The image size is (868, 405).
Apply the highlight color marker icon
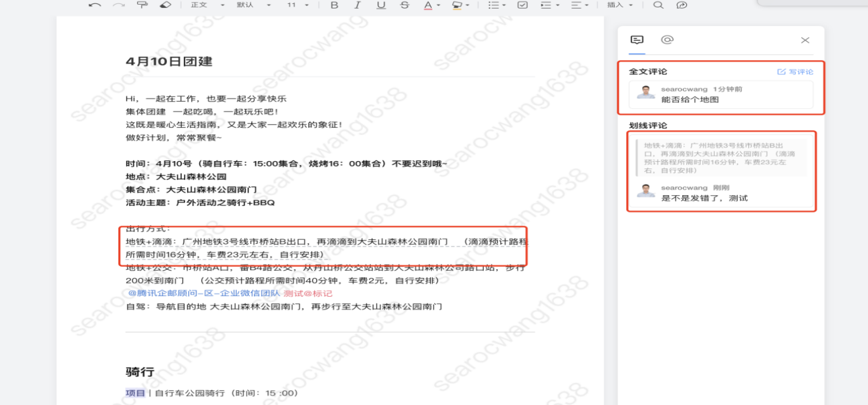click(457, 5)
